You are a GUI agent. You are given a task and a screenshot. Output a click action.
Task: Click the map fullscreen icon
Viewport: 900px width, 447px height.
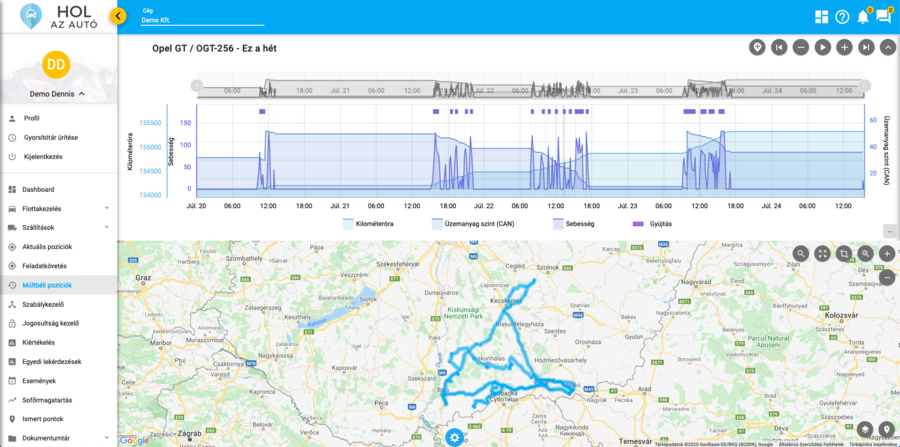point(822,254)
